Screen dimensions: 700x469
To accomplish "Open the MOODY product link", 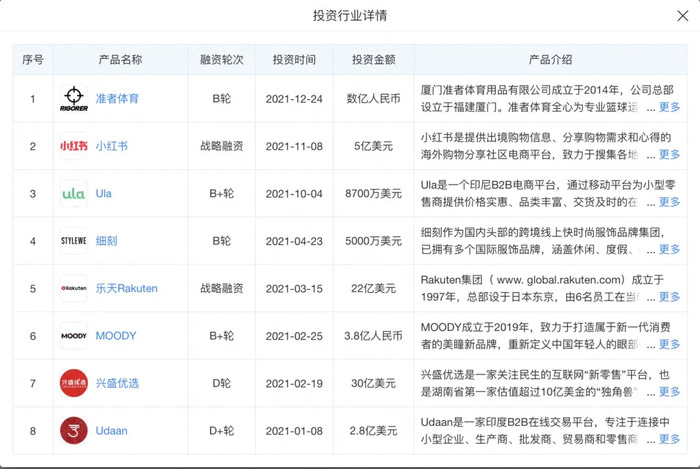I will [x=116, y=336].
